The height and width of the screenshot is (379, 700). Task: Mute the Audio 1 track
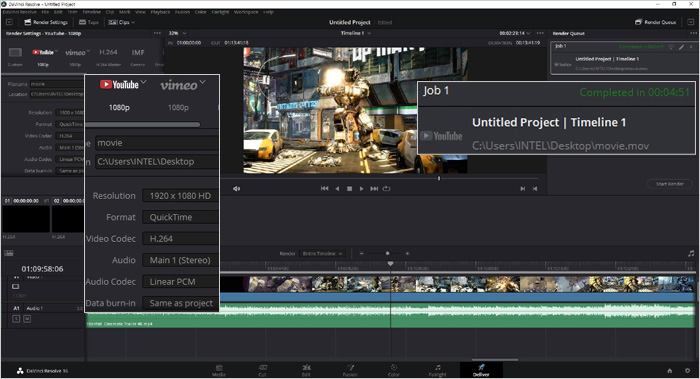27,319
